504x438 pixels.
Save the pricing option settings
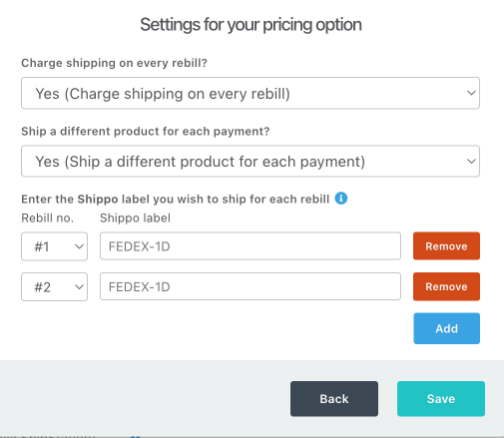(441, 399)
